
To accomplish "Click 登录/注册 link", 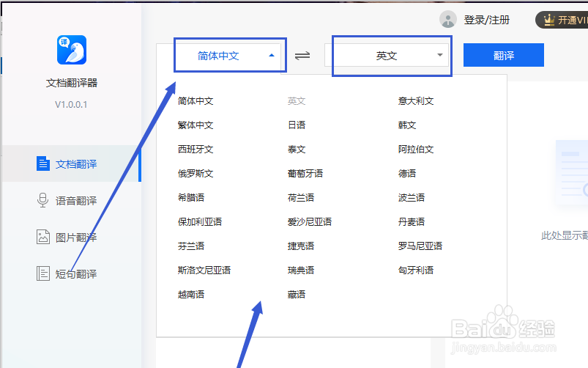I will (x=487, y=20).
